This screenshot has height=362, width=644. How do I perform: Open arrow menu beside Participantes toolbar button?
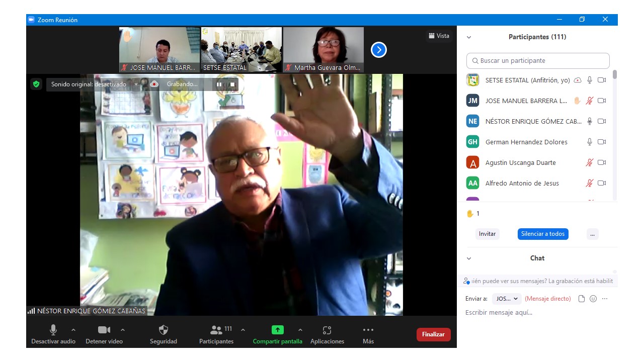pyautogui.click(x=243, y=330)
